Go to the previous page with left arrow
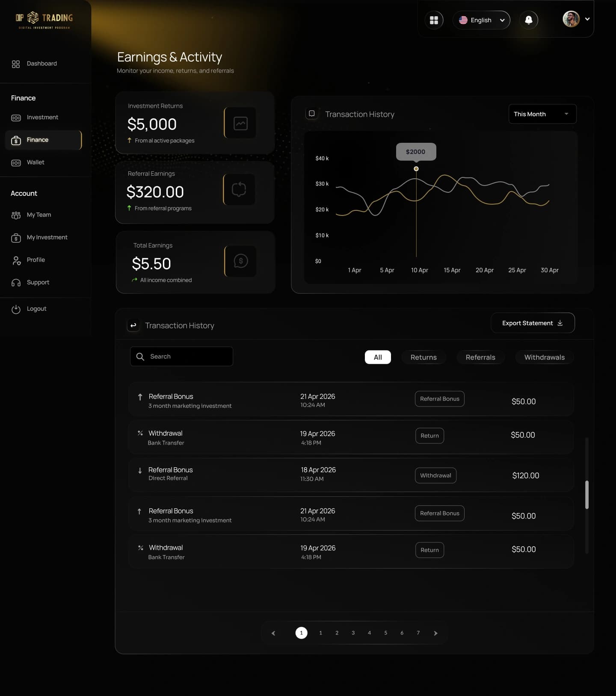 tap(273, 633)
